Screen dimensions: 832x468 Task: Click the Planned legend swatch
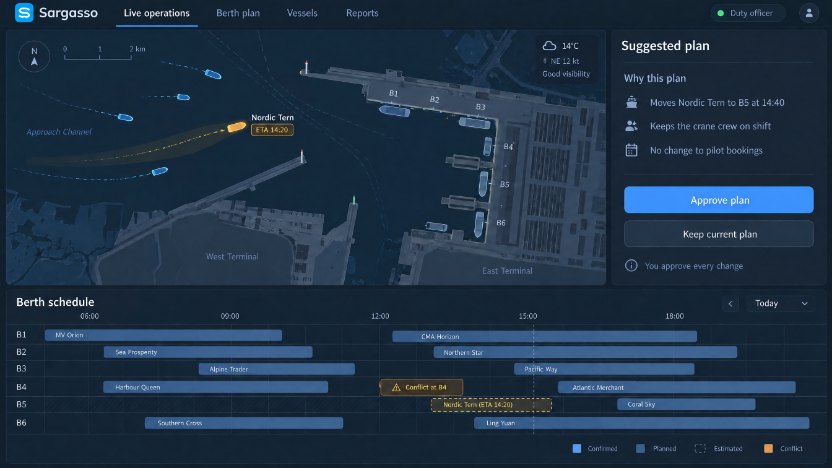pos(640,448)
